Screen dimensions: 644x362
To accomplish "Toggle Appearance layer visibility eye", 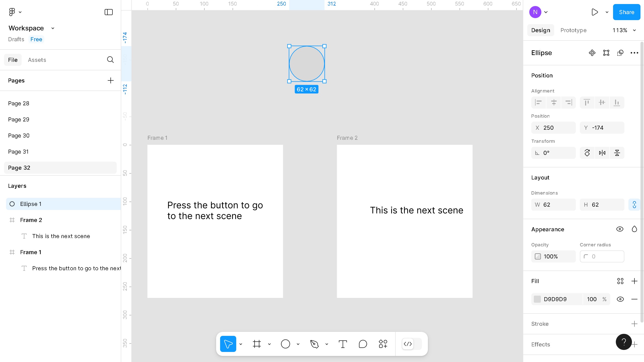I will coord(620,229).
